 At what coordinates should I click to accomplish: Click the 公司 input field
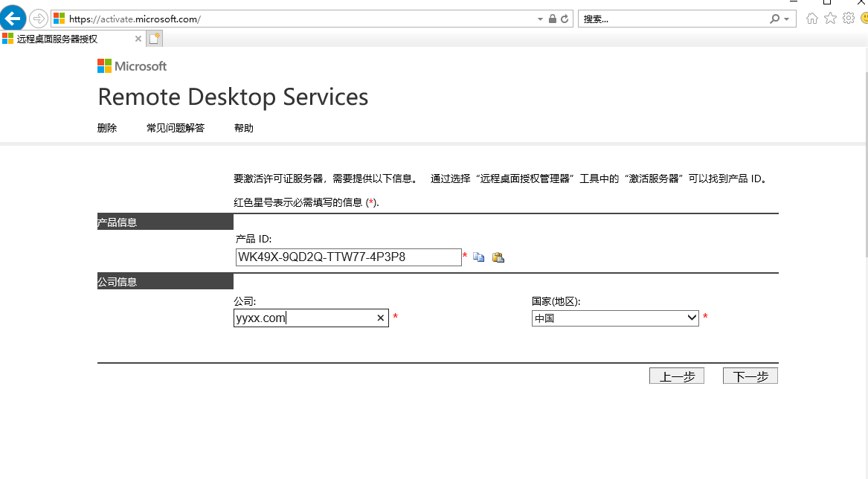tap(311, 318)
